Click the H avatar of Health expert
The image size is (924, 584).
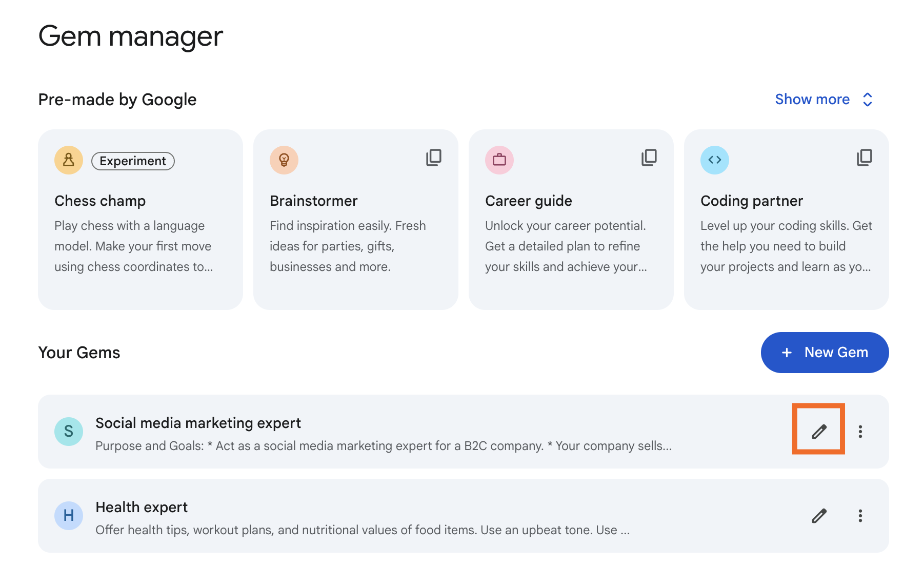point(69,516)
